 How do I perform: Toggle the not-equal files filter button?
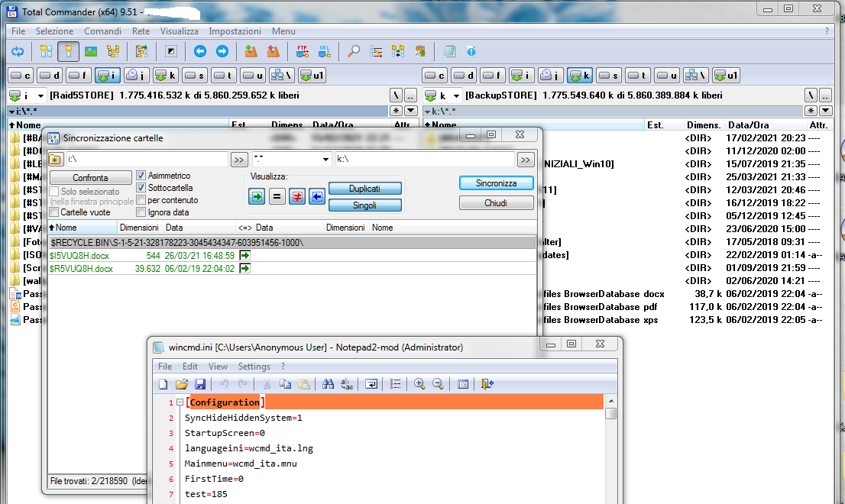297,196
